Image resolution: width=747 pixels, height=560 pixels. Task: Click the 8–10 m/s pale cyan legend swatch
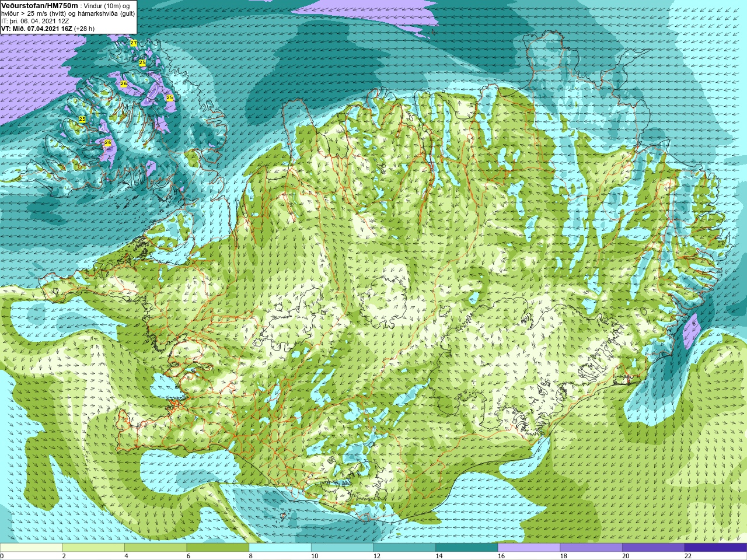[280, 548]
